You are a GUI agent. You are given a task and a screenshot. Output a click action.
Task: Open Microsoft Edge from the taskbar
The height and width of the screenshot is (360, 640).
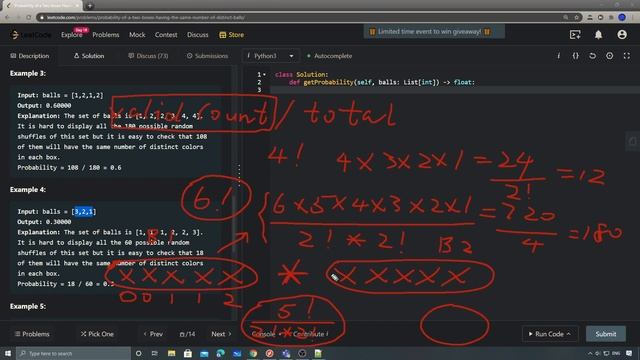pyautogui.click(x=220, y=353)
